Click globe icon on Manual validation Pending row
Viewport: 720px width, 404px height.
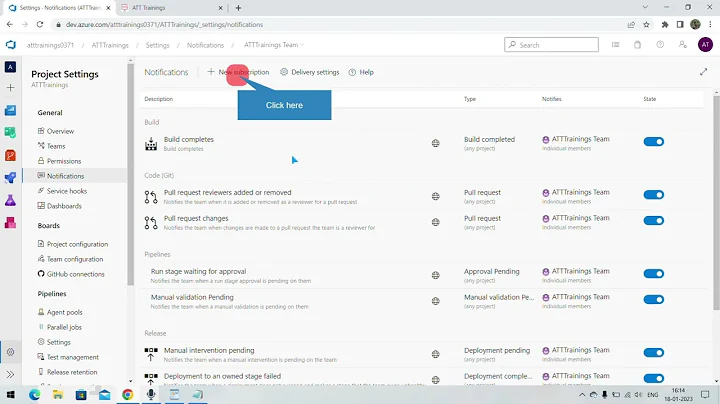[435, 301]
